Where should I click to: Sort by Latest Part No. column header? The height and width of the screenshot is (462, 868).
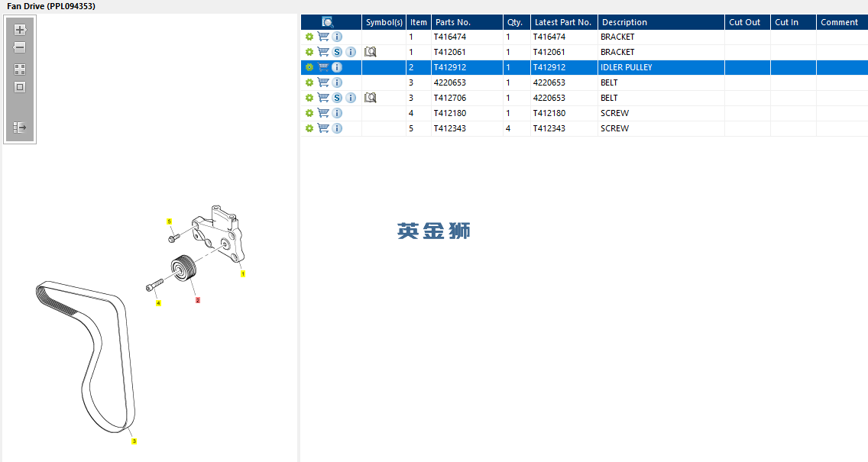pos(564,22)
